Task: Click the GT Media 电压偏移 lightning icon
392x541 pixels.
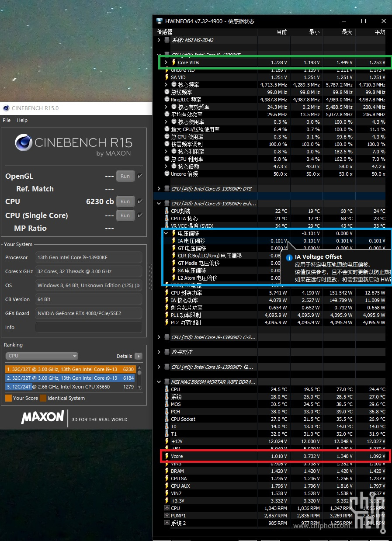Action: coord(173,263)
